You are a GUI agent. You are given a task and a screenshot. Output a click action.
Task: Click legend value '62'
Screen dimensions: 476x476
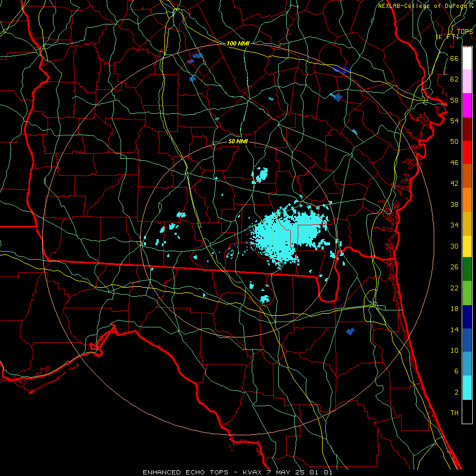pos(454,79)
